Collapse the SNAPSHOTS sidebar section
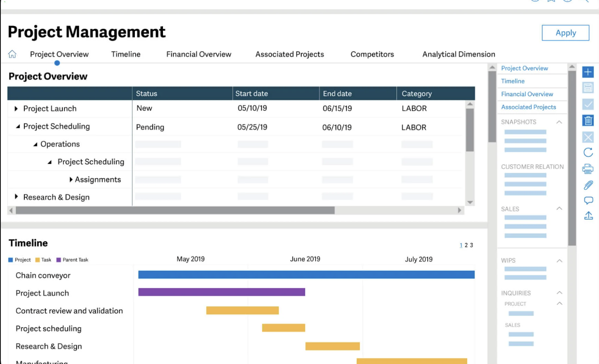 point(559,122)
